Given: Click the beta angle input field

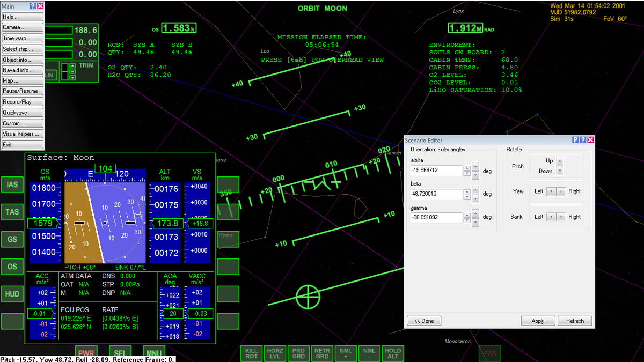Looking at the screenshot, I should click(x=436, y=194).
